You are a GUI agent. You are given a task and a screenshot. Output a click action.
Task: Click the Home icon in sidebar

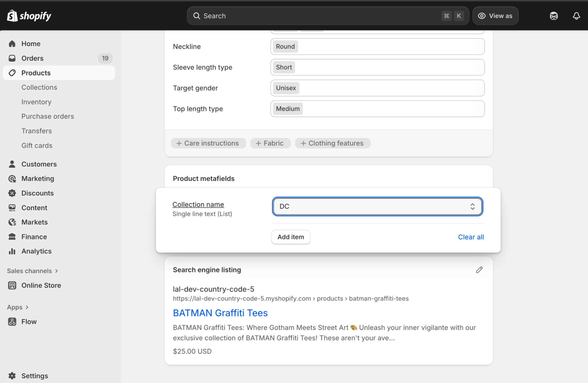12,44
